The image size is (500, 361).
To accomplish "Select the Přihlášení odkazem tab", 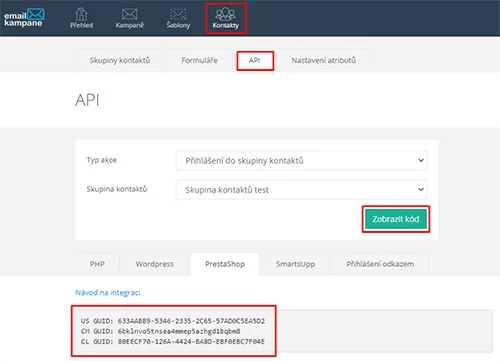I will point(380,264).
